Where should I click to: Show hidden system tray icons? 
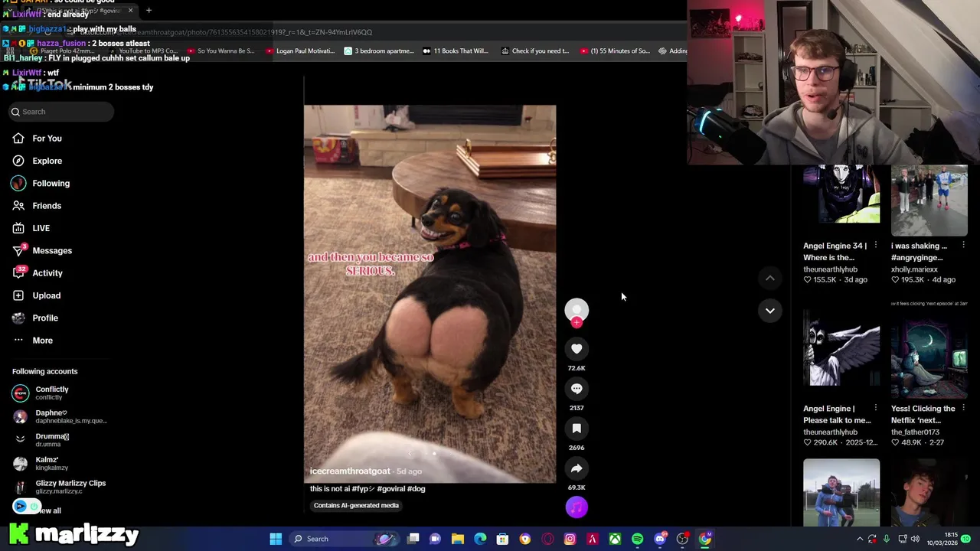click(x=859, y=539)
